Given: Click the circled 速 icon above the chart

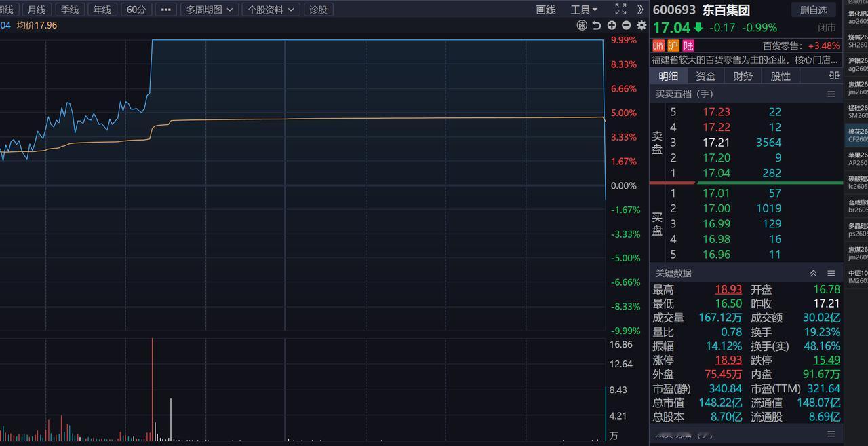Looking at the screenshot, I should tap(582, 25).
